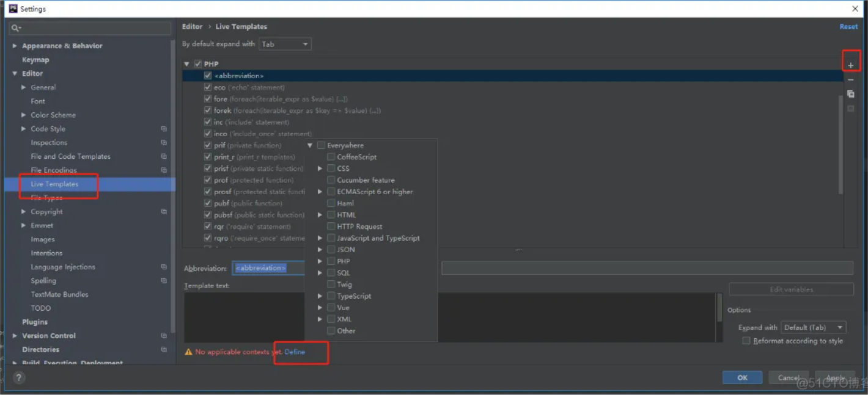
Task: Check the HTML context checkbox
Action: tap(331, 215)
